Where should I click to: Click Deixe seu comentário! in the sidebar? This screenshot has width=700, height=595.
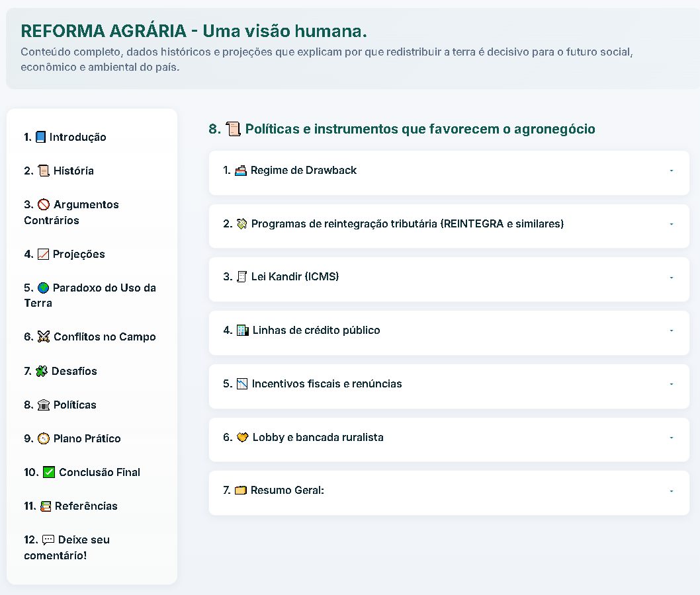point(67,547)
